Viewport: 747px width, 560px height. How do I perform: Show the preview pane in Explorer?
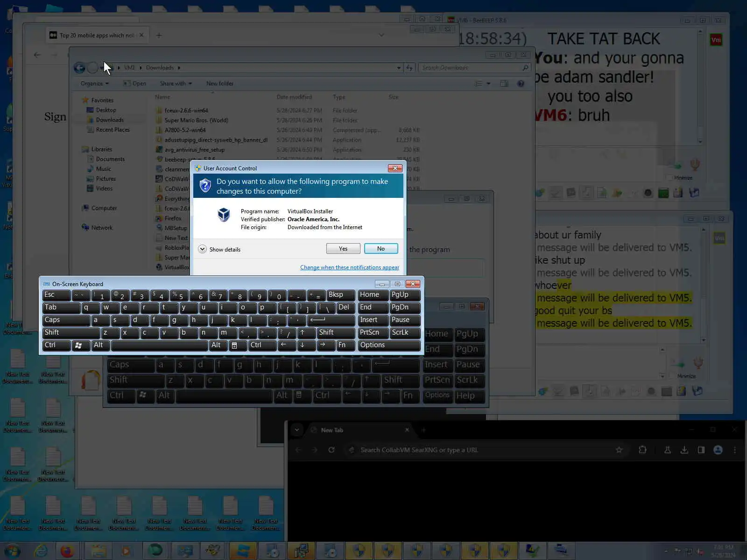point(504,84)
